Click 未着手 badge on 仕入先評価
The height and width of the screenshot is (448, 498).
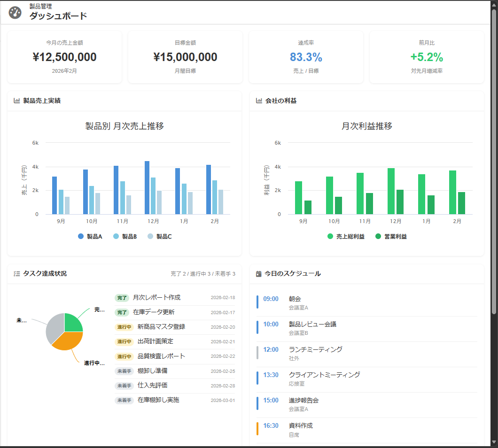(x=124, y=386)
